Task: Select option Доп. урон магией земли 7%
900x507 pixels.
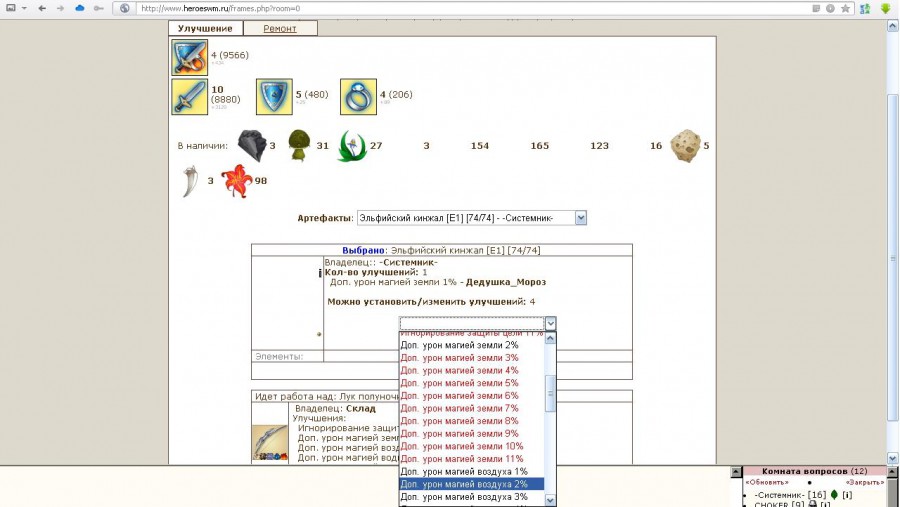Action: coord(471,408)
